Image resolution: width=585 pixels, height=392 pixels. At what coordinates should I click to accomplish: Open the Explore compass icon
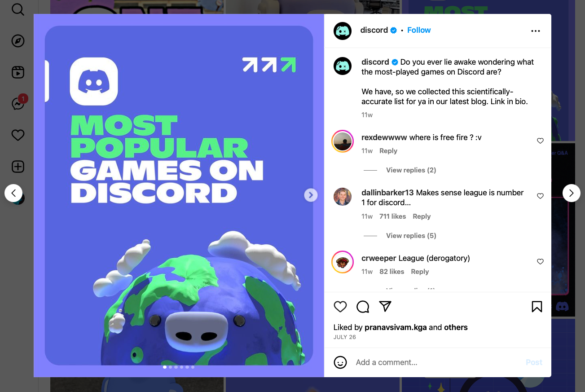click(18, 41)
